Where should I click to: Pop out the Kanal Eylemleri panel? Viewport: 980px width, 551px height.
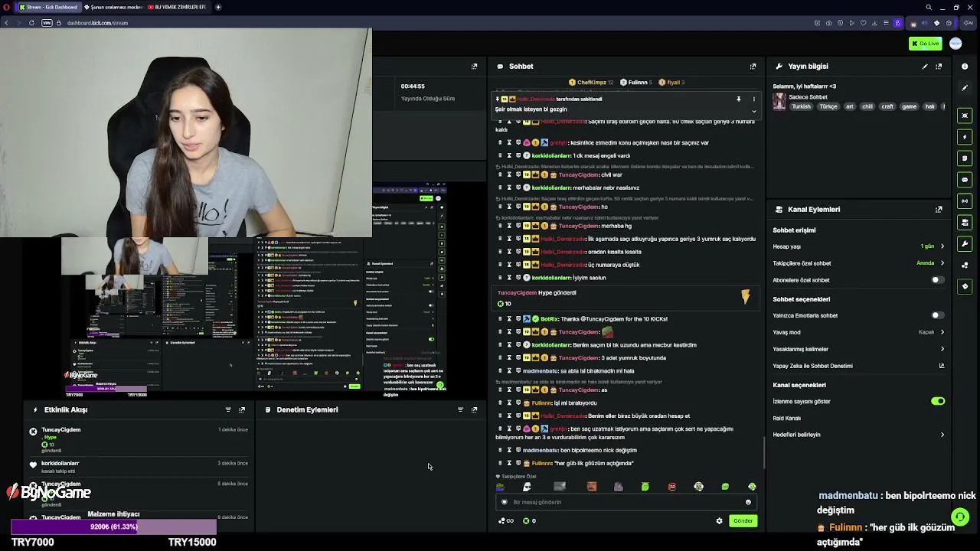[x=939, y=210]
